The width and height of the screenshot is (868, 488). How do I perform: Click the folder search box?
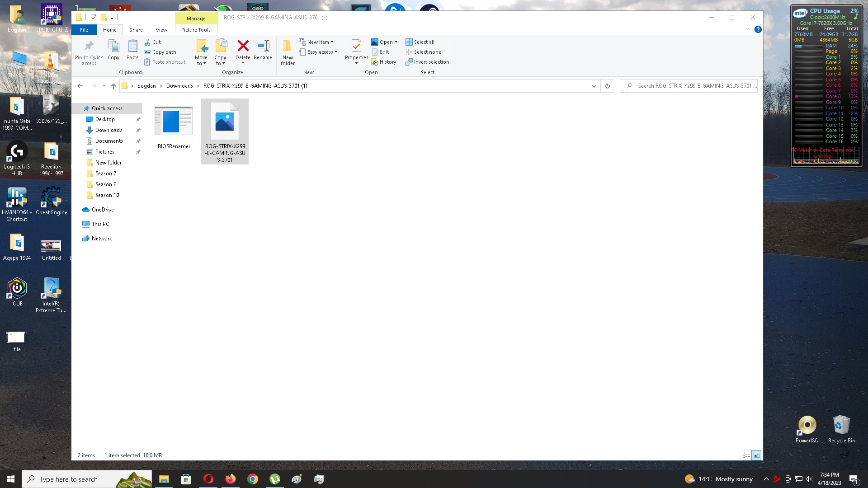coord(689,86)
